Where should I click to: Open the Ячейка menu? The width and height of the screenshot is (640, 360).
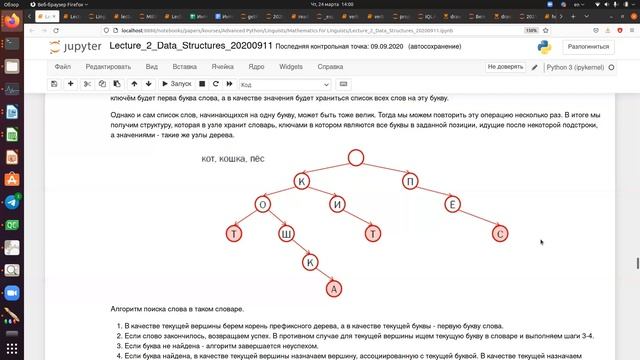pos(222,67)
